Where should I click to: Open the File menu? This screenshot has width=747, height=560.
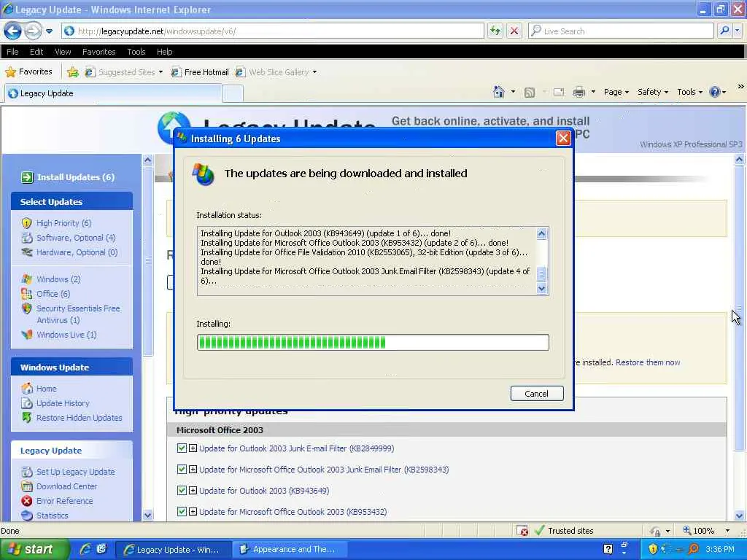pos(12,52)
